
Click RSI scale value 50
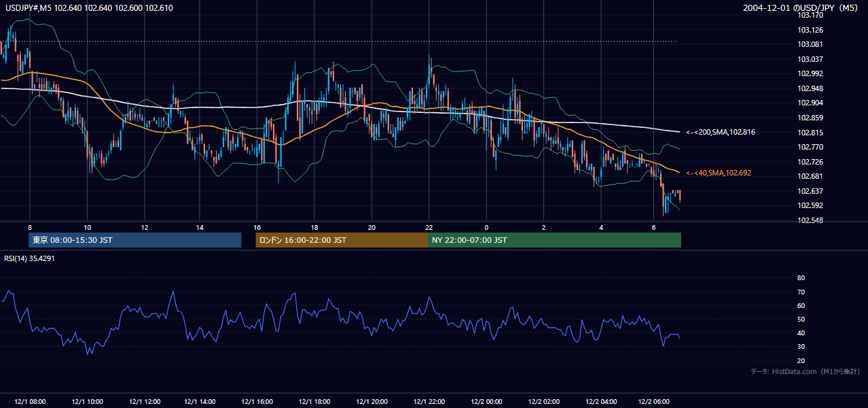coord(801,319)
